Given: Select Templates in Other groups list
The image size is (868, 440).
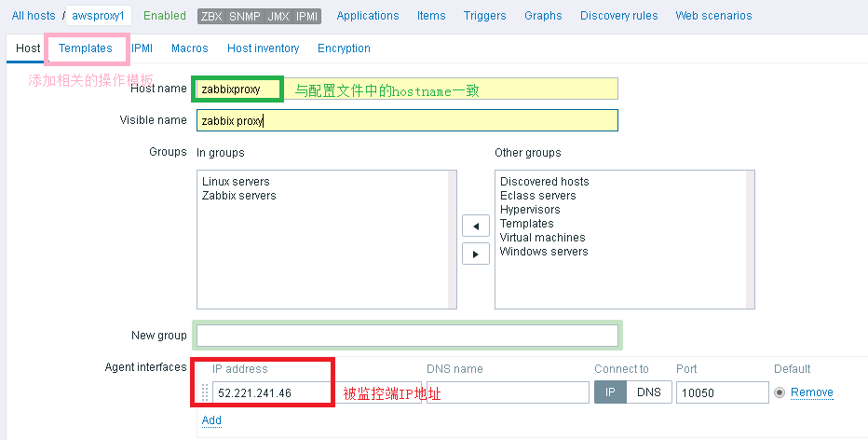Looking at the screenshot, I should 527,224.
